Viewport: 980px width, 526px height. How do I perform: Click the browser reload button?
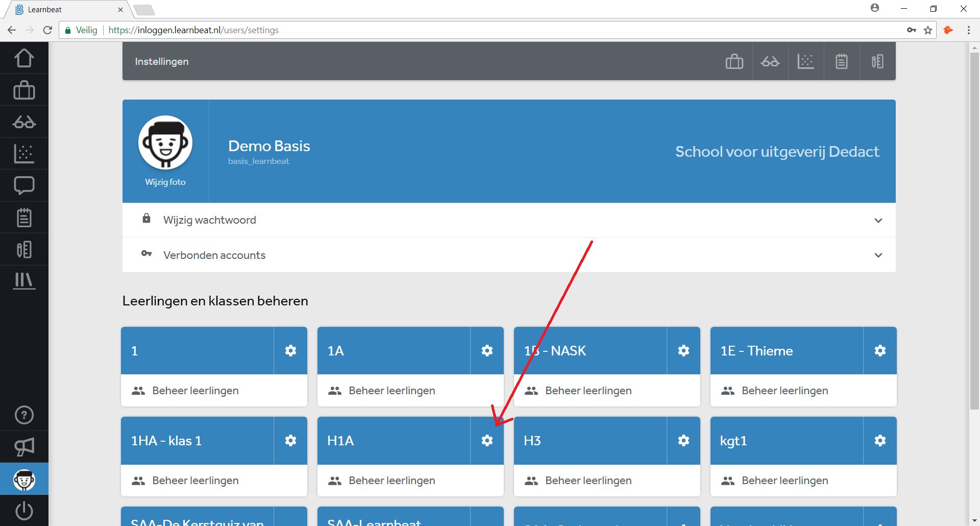coord(47,30)
